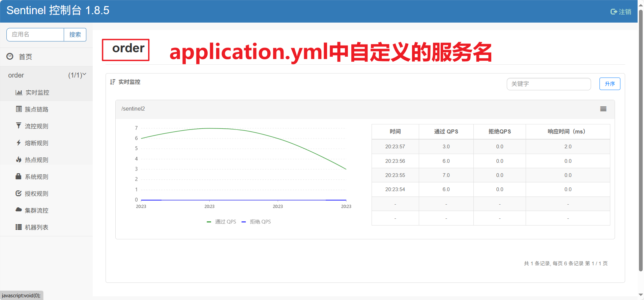Click the order app name in the sidebar

click(x=16, y=75)
